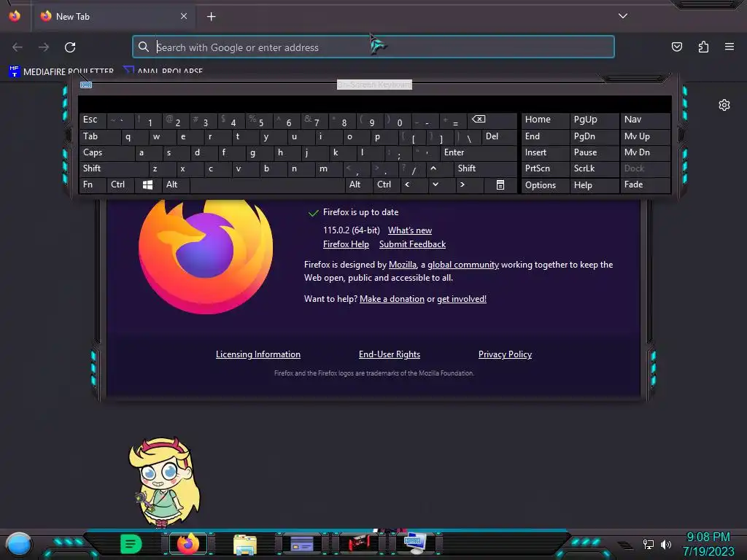Click the Search with Google address bar

[373, 47]
